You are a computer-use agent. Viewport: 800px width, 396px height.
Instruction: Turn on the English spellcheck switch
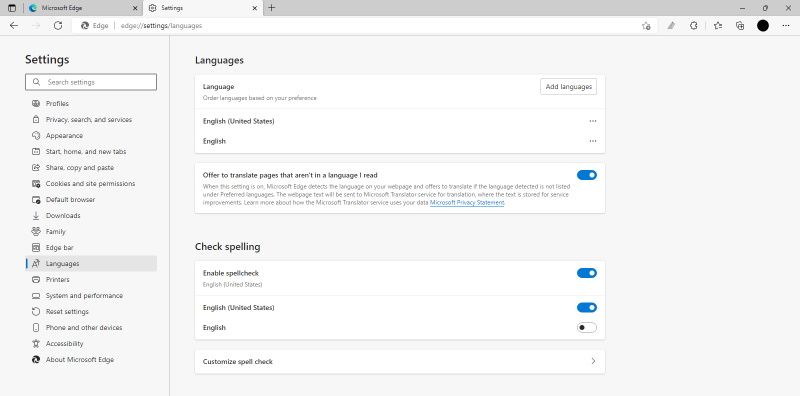[587, 328]
